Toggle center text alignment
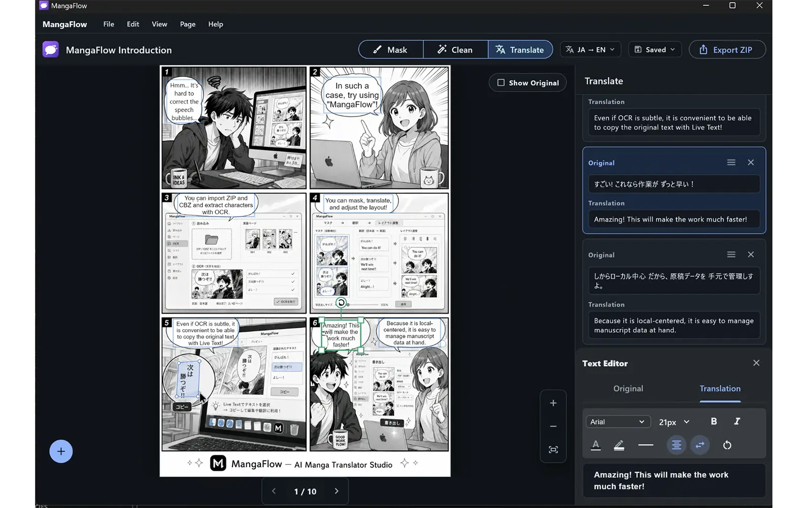 [676, 445]
